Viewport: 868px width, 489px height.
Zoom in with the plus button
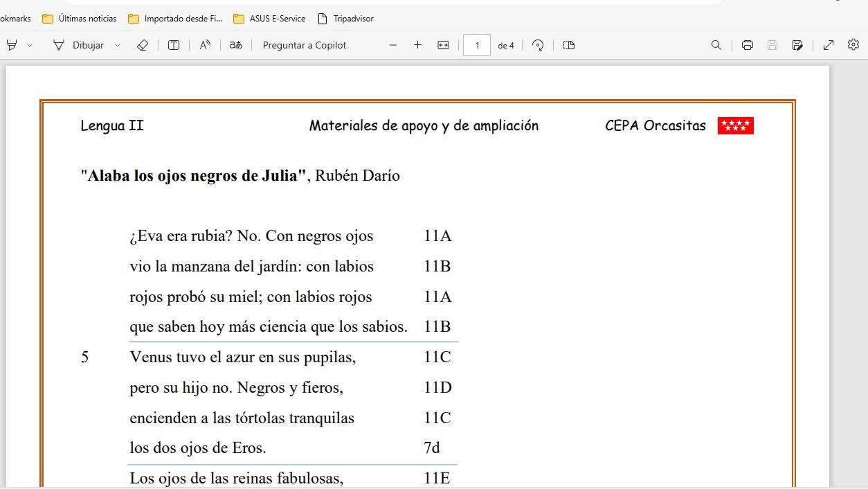click(x=417, y=45)
